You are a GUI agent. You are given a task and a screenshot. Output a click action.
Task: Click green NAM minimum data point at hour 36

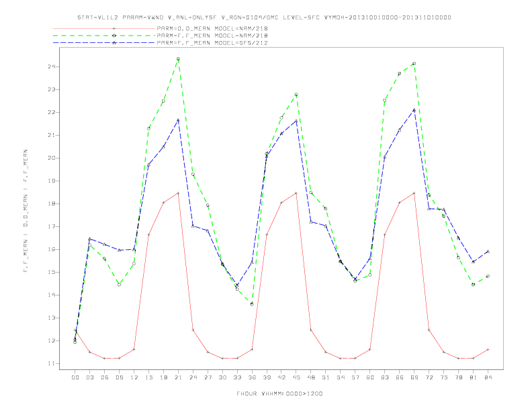[252, 304]
